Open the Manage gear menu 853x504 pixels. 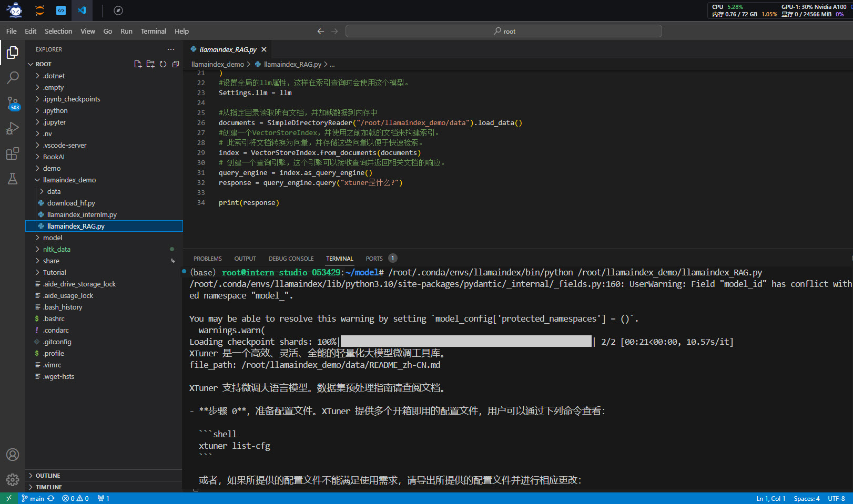coord(13,479)
